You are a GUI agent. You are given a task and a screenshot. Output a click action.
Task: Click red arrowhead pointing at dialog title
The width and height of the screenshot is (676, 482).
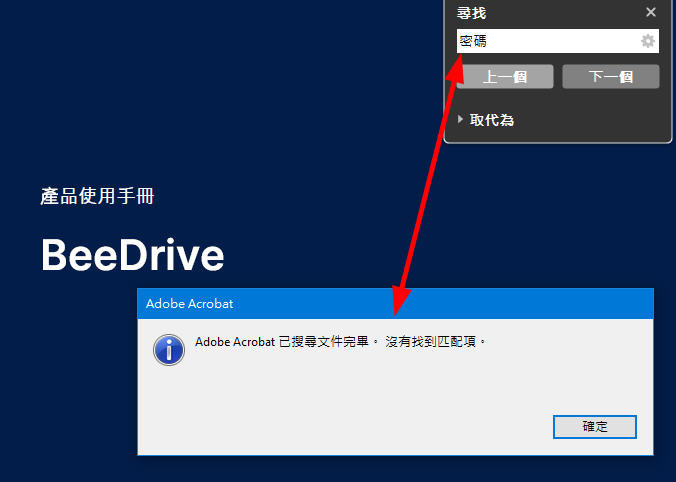[x=400, y=300]
